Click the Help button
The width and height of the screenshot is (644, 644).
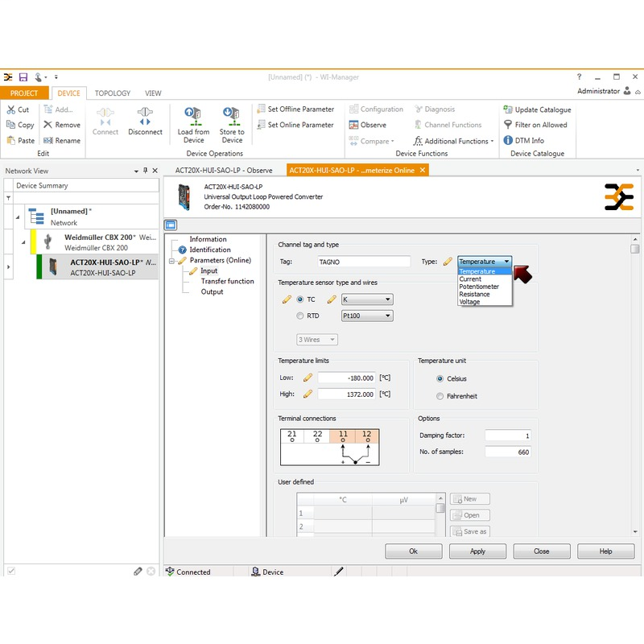pos(606,551)
